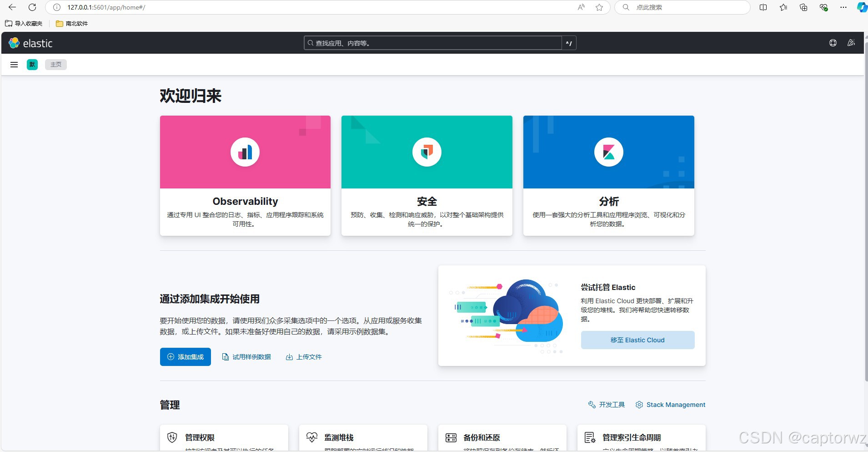
Task: Open the 监测堆栈 card
Action: [x=363, y=438]
